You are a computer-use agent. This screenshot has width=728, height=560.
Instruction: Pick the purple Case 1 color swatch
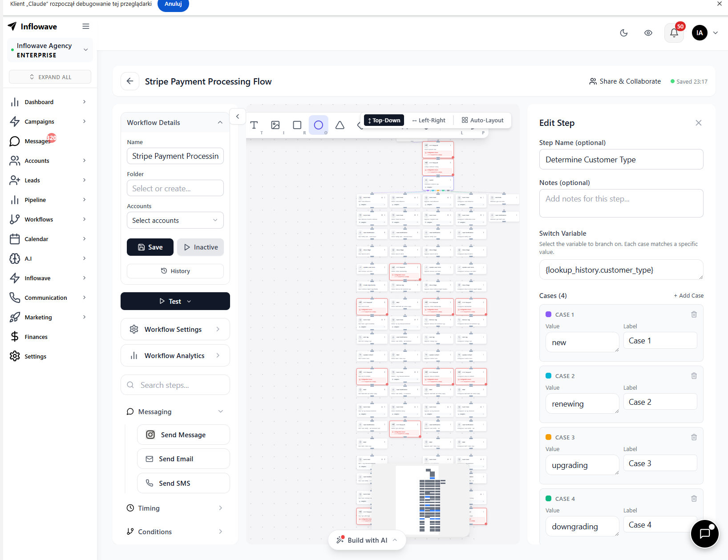tap(548, 314)
